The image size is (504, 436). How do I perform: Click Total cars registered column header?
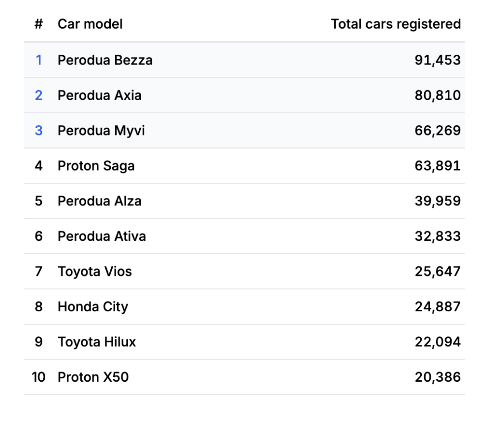pyautogui.click(x=396, y=24)
